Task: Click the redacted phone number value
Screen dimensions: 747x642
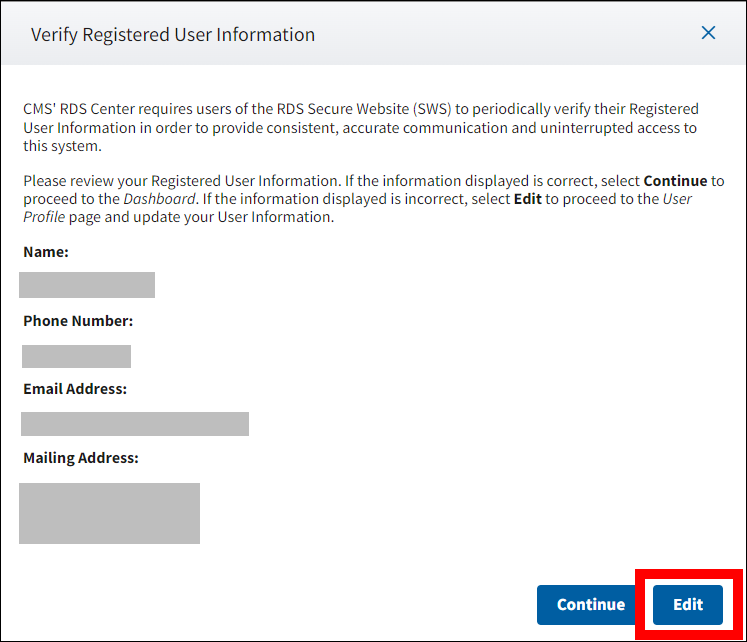Action: [x=76, y=357]
